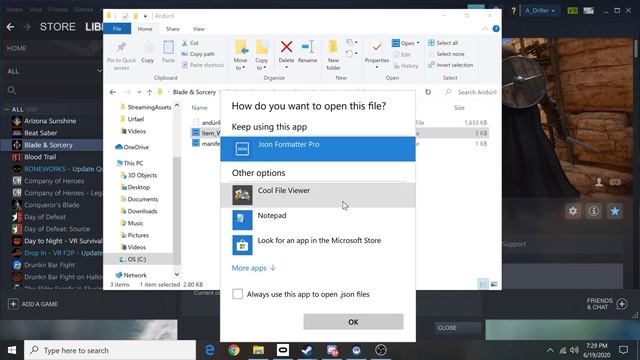Open File tab in Explorer ribbon

coord(117,29)
